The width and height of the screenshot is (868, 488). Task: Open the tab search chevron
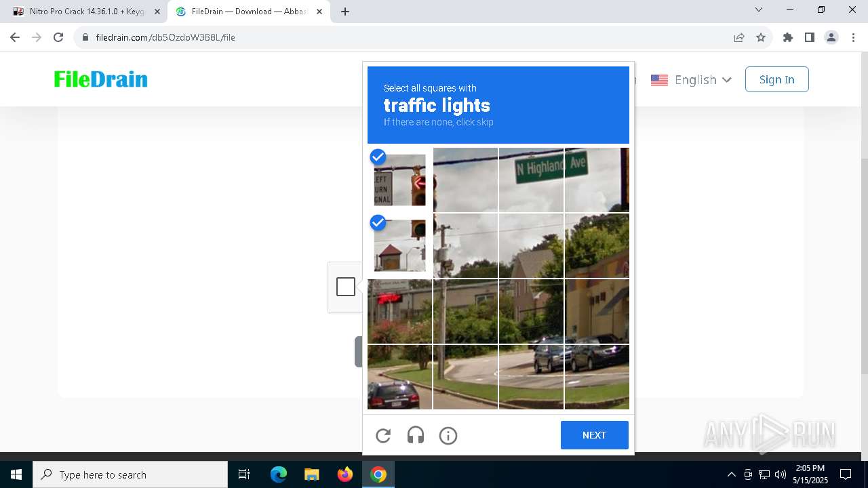pyautogui.click(x=759, y=10)
